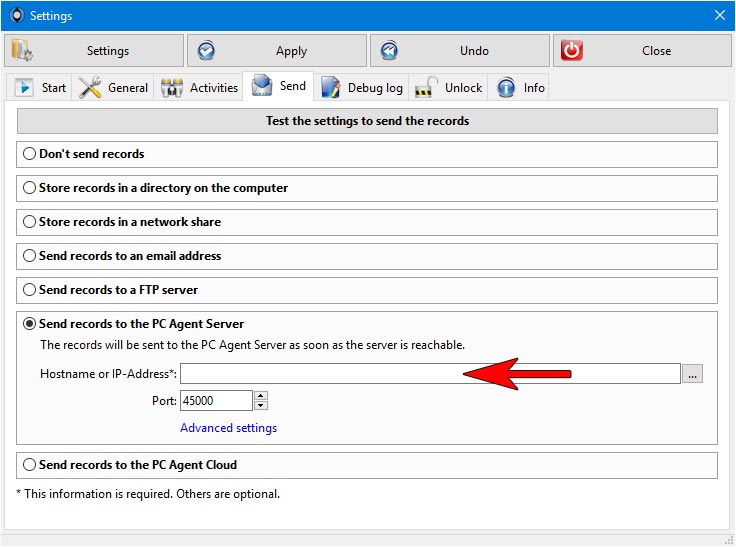This screenshot has height=547, width=736.
Task: Open Unlock tab via padlock icon
Action: 427,88
